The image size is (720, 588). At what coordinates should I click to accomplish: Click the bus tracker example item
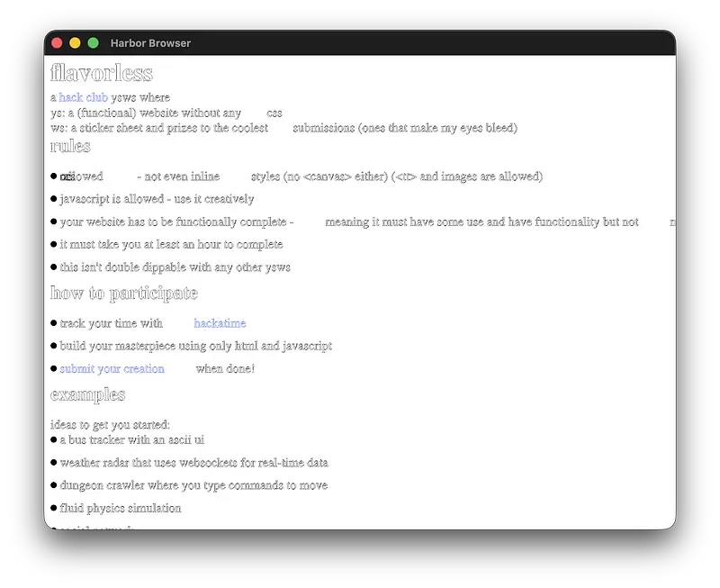click(131, 439)
